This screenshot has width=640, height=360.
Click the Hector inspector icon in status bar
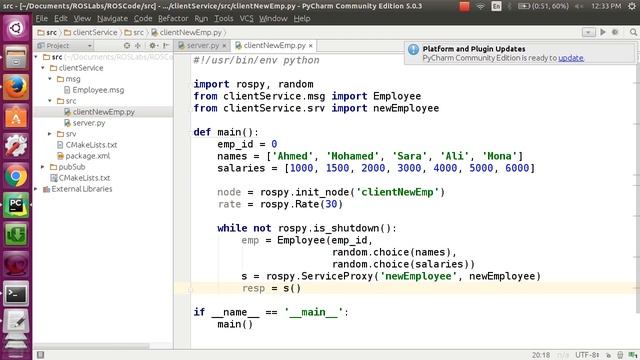(620, 355)
